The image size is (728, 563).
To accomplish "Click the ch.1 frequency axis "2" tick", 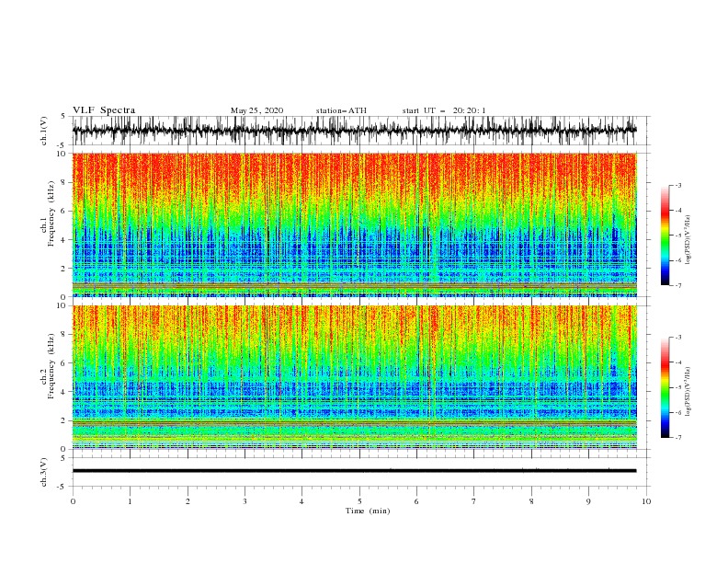I will click(63, 268).
